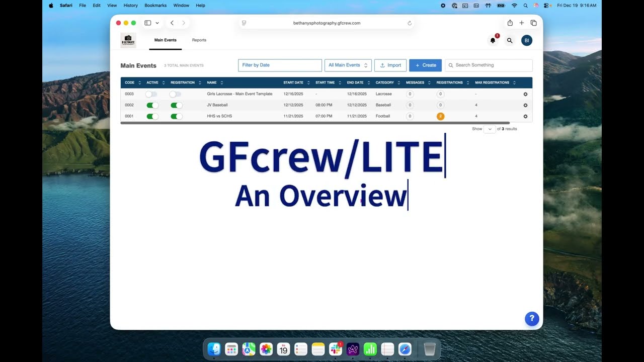The height and width of the screenshot is (362, 644).
Task: Click the Search Something field
Action: pos(489,65)
